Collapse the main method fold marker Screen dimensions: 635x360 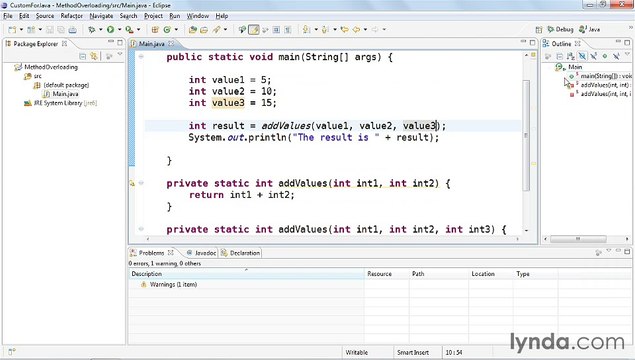click(x=141, y=57)
